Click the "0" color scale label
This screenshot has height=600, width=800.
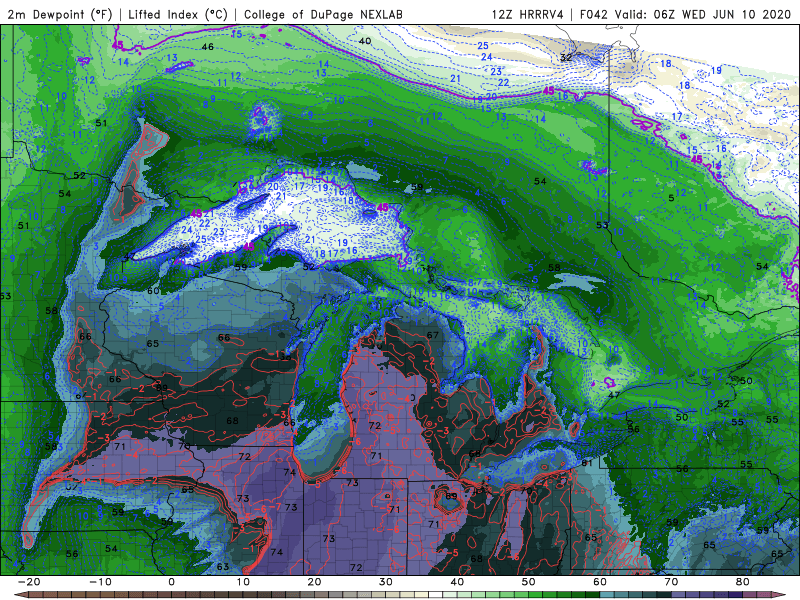click(171, 582)
